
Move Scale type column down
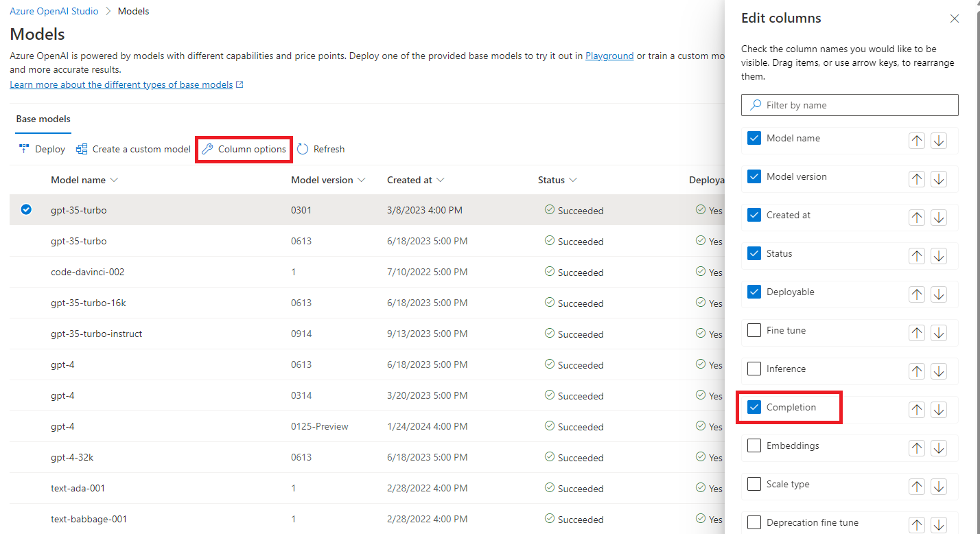[x=939, y=487]
